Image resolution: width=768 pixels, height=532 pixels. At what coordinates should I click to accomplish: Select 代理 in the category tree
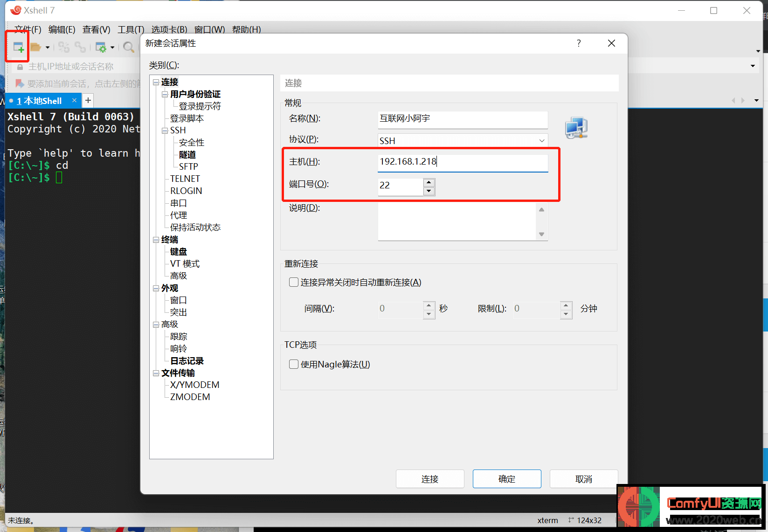(179, 215)
